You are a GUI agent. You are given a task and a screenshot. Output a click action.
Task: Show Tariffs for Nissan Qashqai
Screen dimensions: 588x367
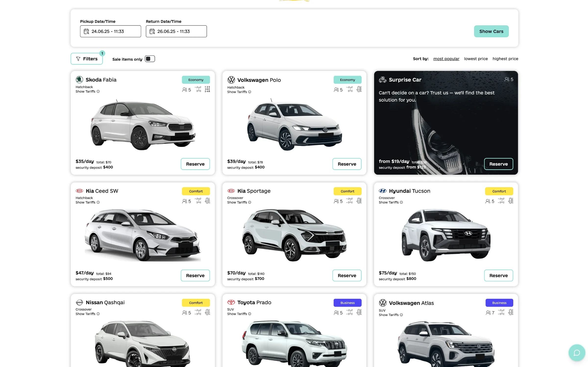point(87,314)
